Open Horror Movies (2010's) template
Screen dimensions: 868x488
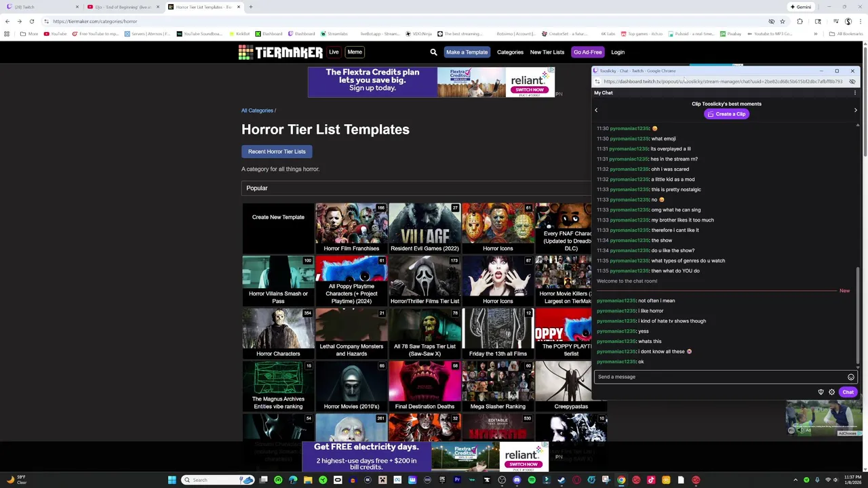tap(351, 386)
